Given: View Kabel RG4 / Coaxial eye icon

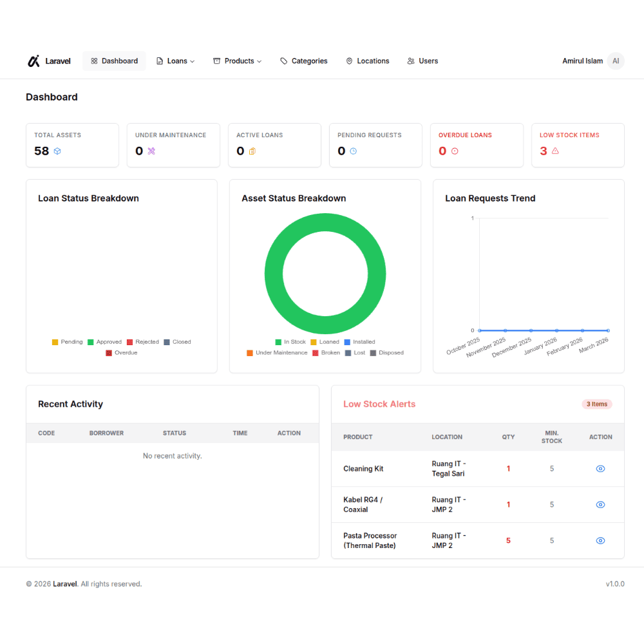Looking at the screenshot, I should 600,505.
